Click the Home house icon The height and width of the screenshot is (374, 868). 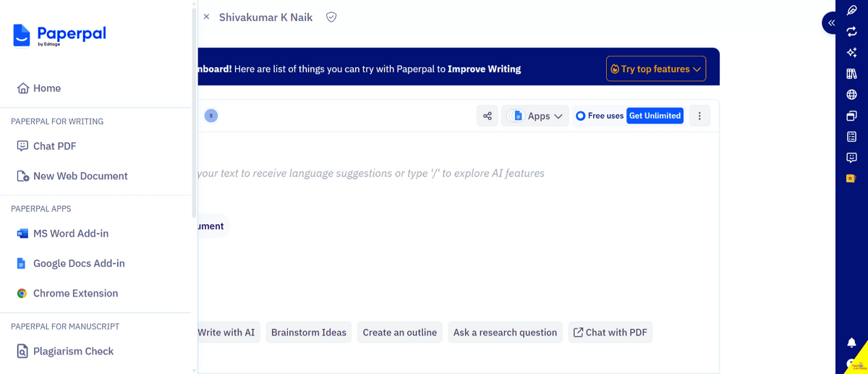click(x=22, y=88)
